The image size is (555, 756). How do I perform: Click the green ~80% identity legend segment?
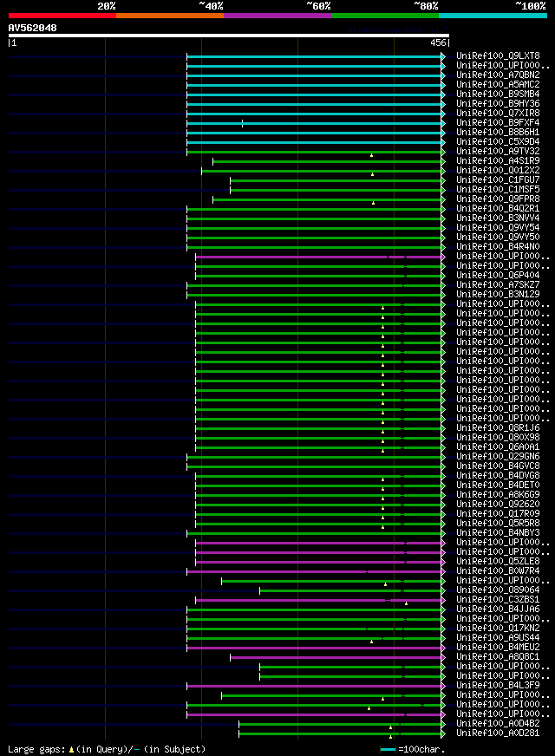[385, 16]
